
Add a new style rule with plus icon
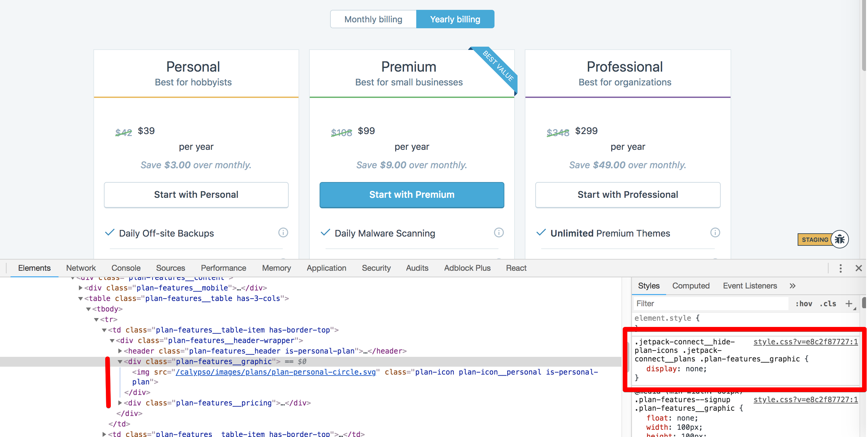[x=849, y=303]
